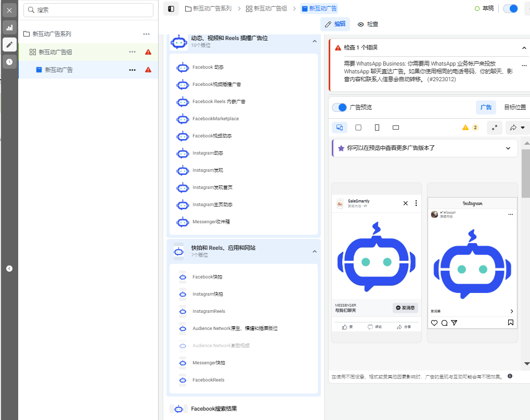Screen dimensions: 530x420
Task: Select the mobile portrait preview icon
Action: [x=377, y=128]
